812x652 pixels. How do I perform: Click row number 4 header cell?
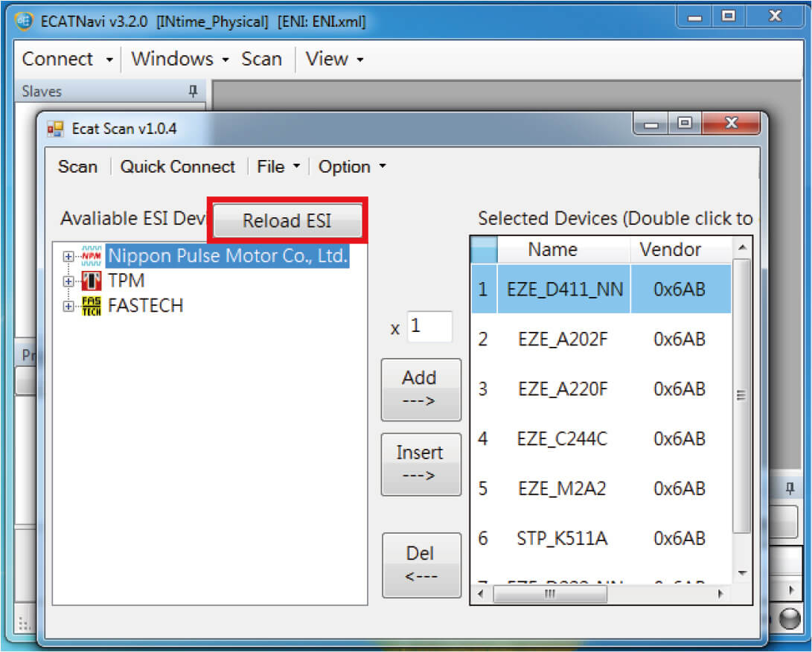point(484,438)
